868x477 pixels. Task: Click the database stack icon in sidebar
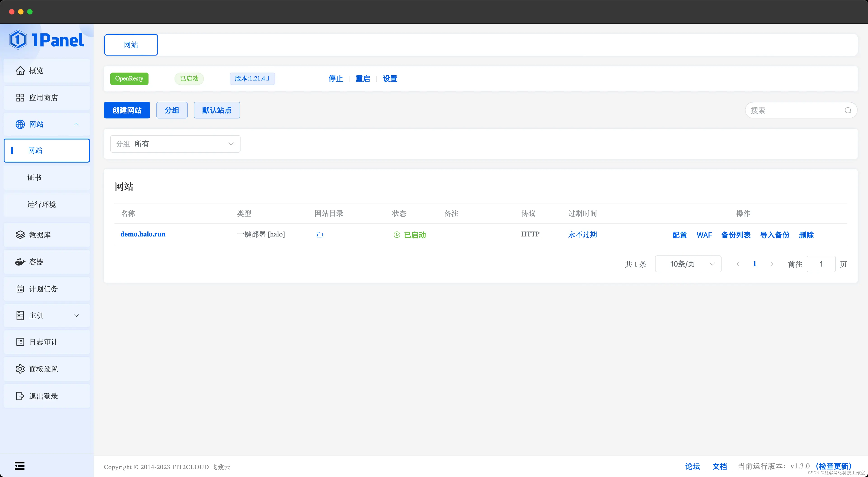click(20, 235)
